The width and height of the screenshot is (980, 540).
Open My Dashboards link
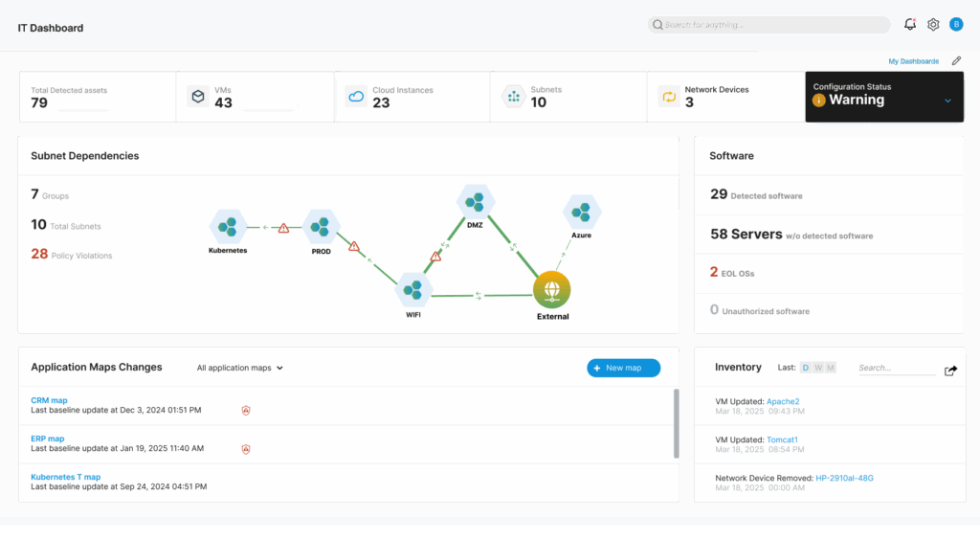(914, 61)
